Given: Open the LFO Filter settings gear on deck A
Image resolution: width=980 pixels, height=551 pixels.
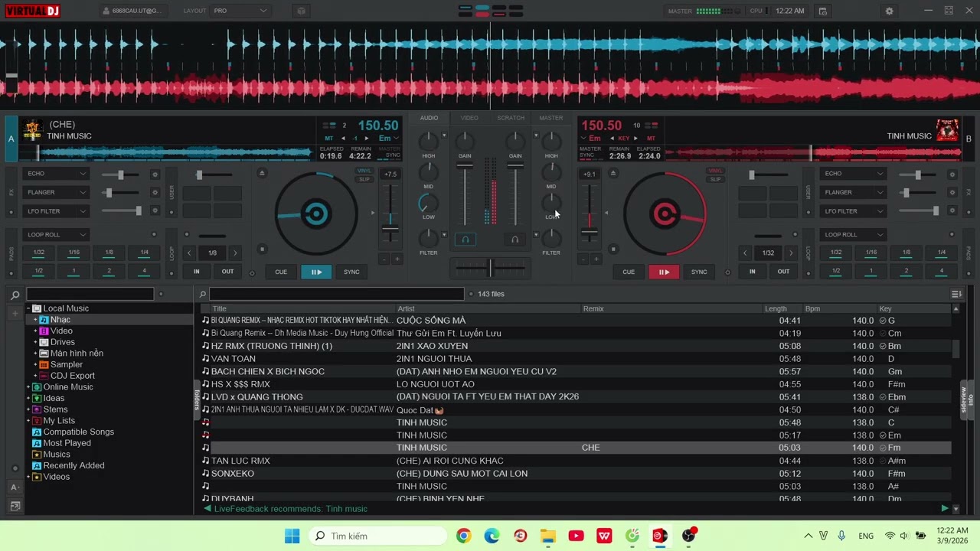Looking at the screenshot, I should (155, 211).
